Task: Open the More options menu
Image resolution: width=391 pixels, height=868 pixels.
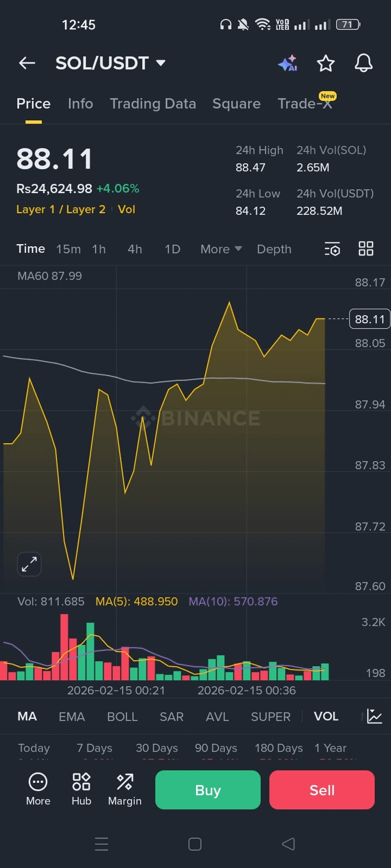Action: point(38,789)
